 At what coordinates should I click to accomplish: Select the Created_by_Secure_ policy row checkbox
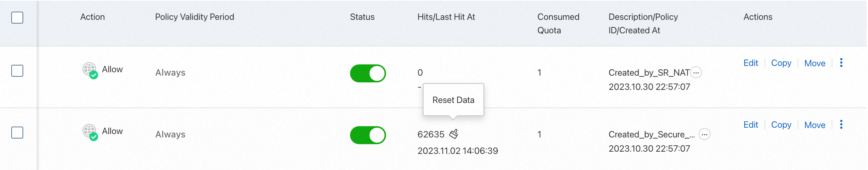coord(17,133)
